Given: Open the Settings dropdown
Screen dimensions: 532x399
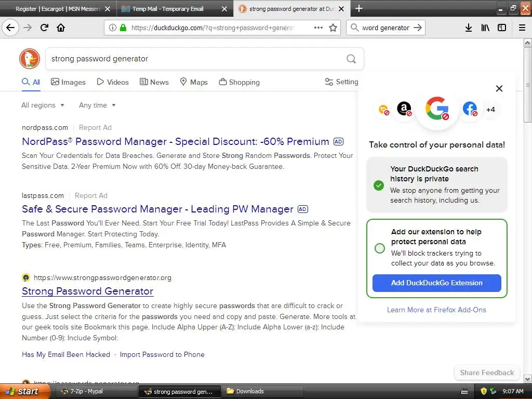Looking at the screenshot, I should pyautogui.click(x=341, y=82).
